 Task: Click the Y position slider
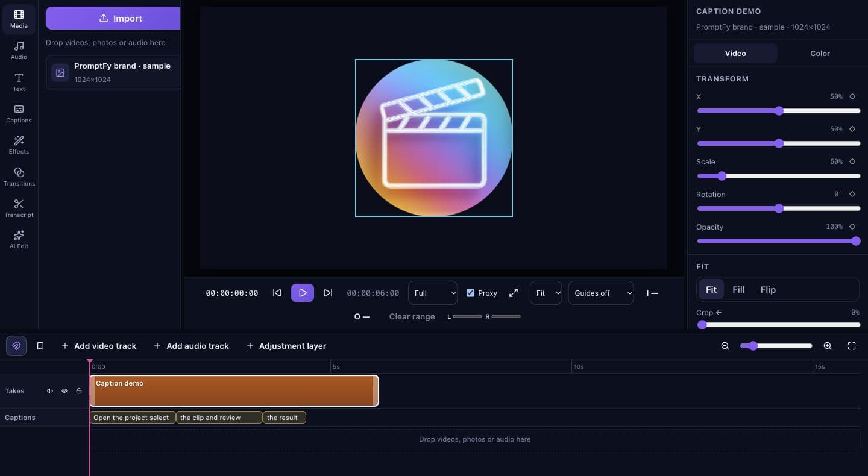coord(778,143)
